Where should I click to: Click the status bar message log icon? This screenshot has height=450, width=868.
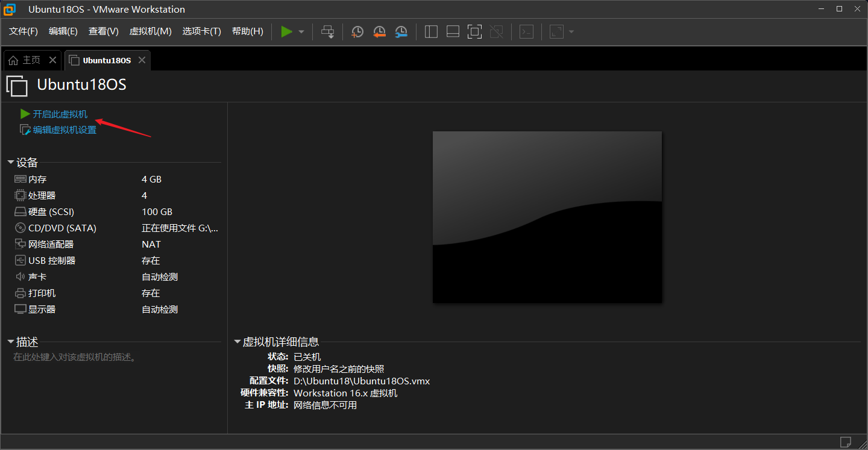pyautogui.click(x=846, y=442)
